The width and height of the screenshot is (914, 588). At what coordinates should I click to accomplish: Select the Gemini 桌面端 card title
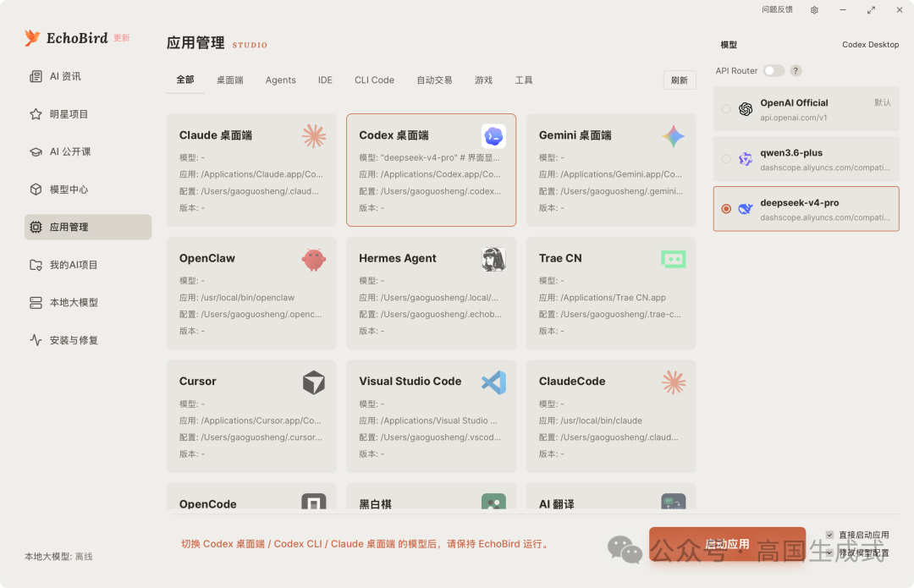tap(575, 135)
